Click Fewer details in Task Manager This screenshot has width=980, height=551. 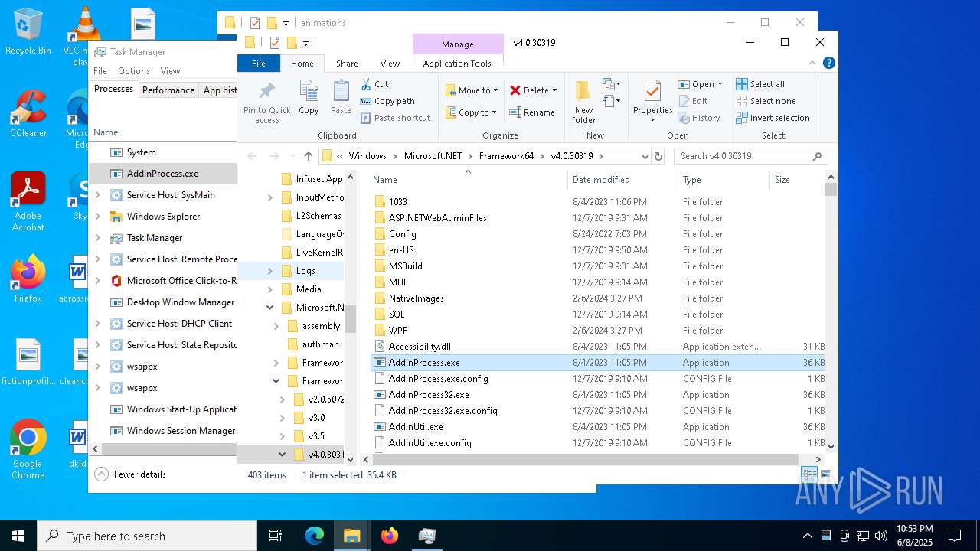131,474
